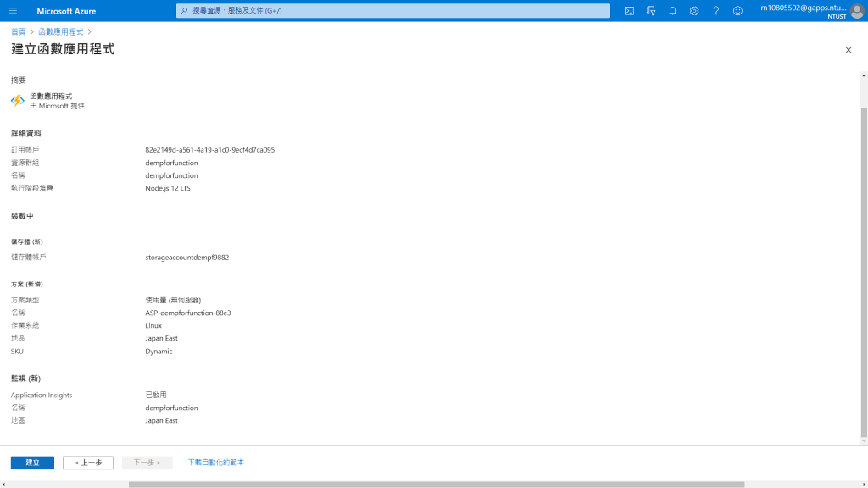Click the left arrow of the horizontal scrollbar
Viewport: 868px width, 488px height.
[4, 485]
